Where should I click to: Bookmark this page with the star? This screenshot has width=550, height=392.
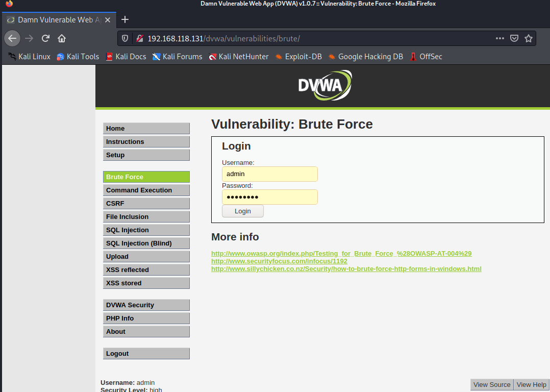529,39
